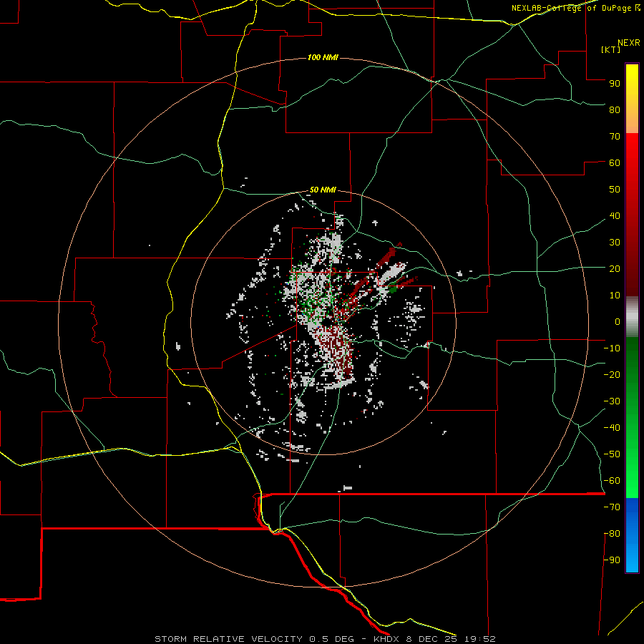Click the "NEXR" label above the color scale

pyautogui.click(x=629, y=43)
